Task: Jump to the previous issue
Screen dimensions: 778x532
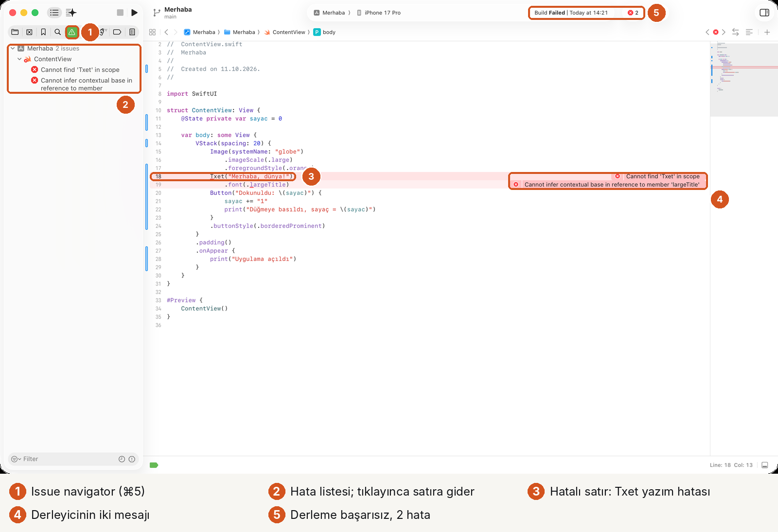Action: coord(707,32)
